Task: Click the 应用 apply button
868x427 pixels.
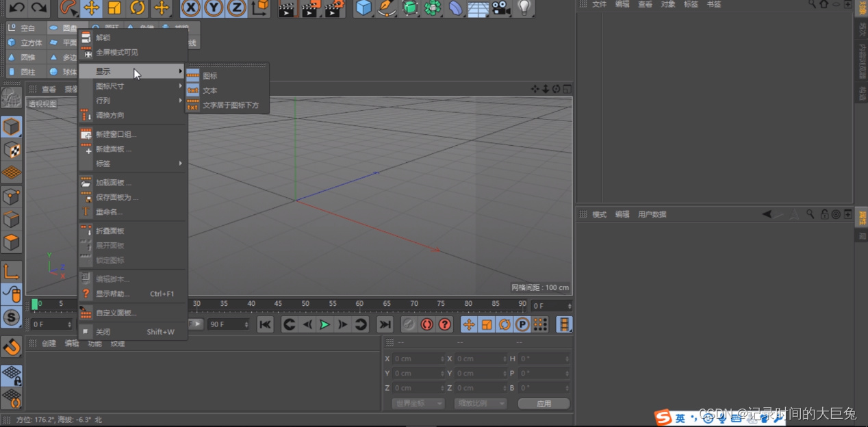Action: pos(544,404)
